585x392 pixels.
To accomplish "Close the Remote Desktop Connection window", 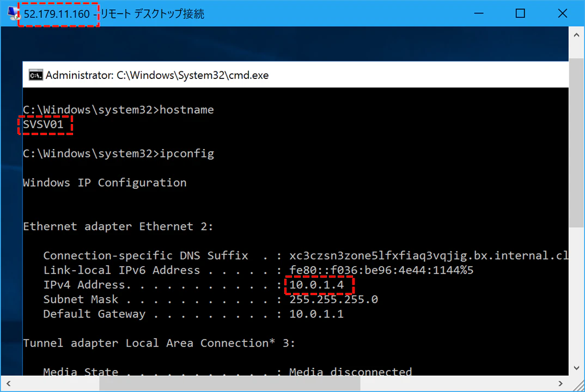I will click(562, 14).
